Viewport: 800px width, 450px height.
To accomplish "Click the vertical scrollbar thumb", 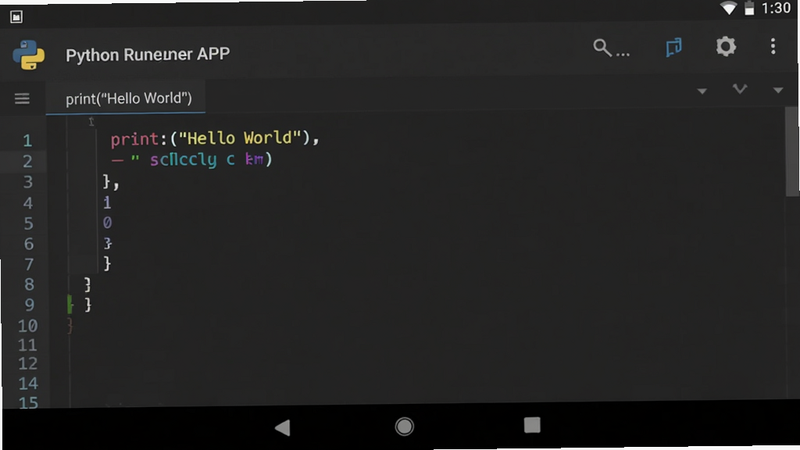I will pyautogui.click(x=791, y=151).
